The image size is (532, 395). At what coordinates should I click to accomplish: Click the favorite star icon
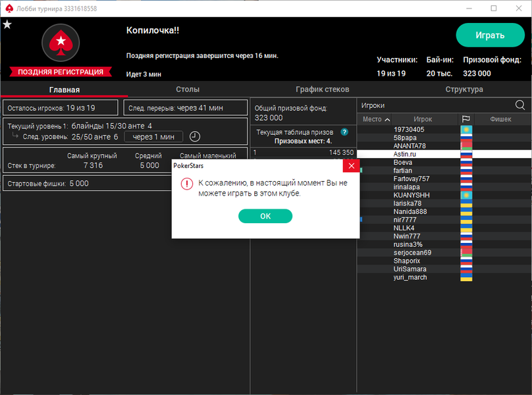7,25
